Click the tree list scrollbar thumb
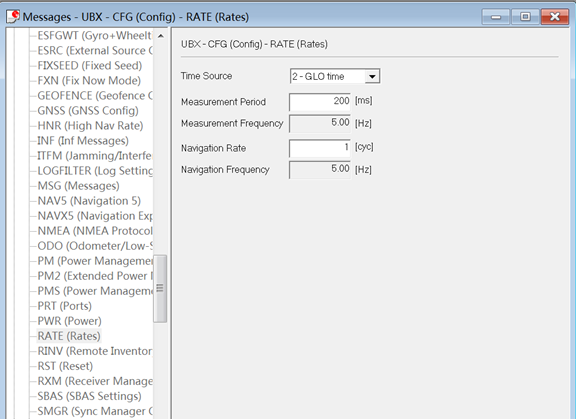Viewport: 577px width, 420px height. pos(160,289)
